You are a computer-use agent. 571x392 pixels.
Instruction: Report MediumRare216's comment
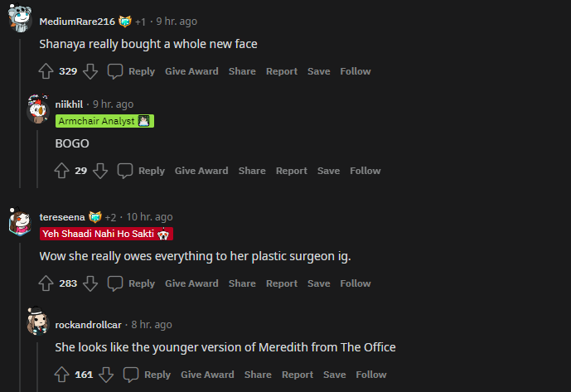tap(282, 71)
